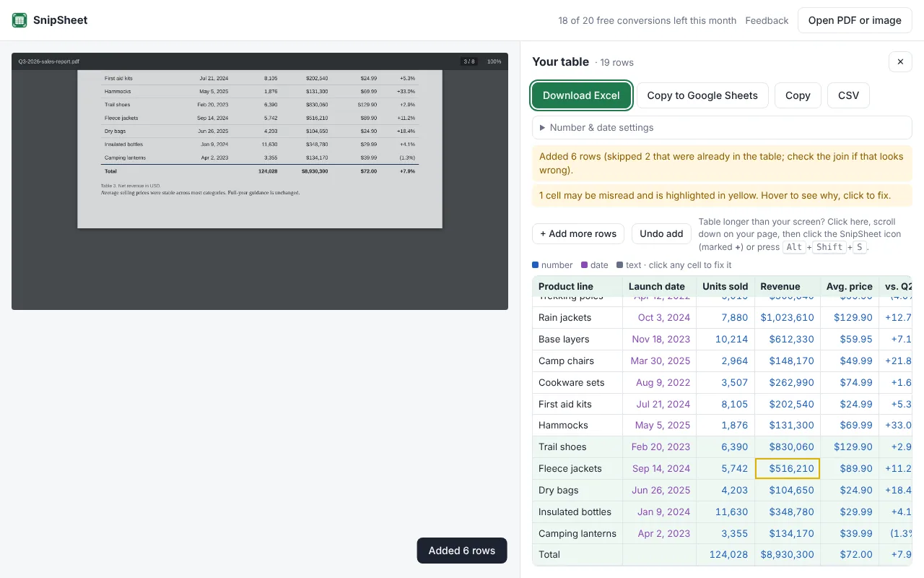Click the Hammocks cell in the table
Image resolution: width=924 pixels, height=578 pixels.
pos(577,425)
